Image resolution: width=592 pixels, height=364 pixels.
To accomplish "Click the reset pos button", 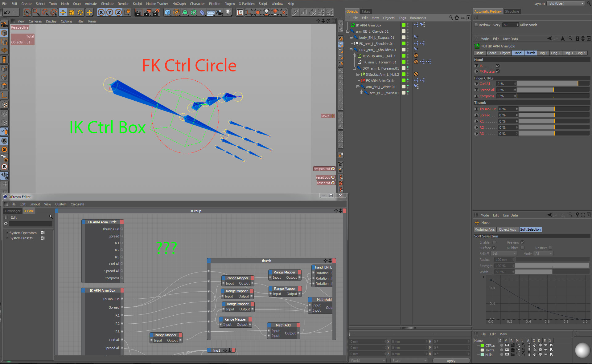I will click(x=325, y=177).
